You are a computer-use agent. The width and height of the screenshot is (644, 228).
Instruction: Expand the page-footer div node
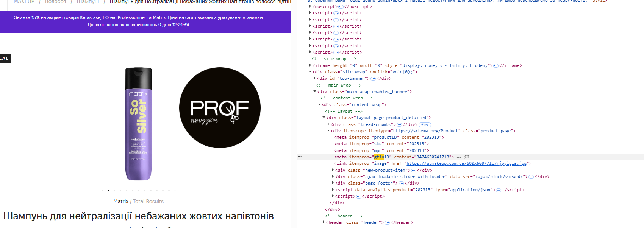tap(333, 183)
